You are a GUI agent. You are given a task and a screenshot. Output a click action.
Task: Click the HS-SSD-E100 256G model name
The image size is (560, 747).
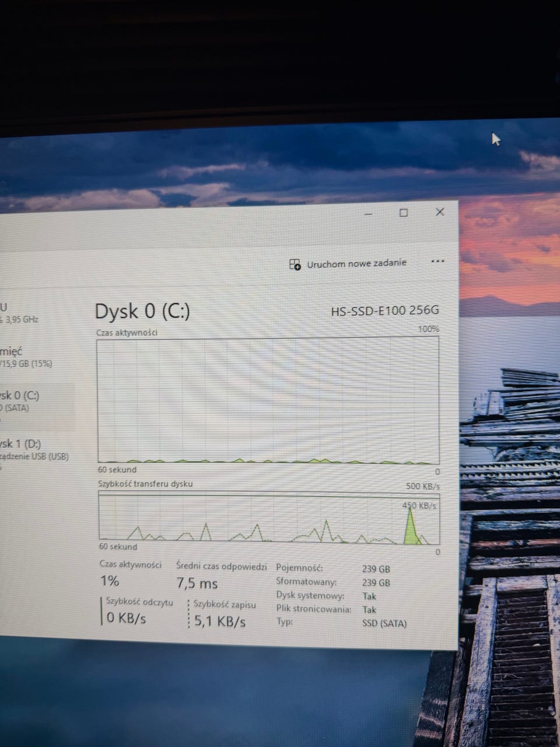click(385, 310)
